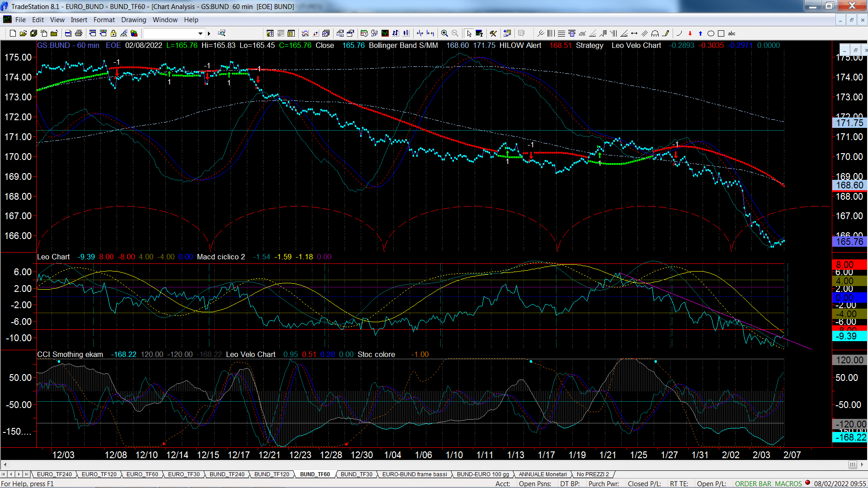Screen dimensions: 868x488
Task: Open the View menu
Action: pos(57,20)
